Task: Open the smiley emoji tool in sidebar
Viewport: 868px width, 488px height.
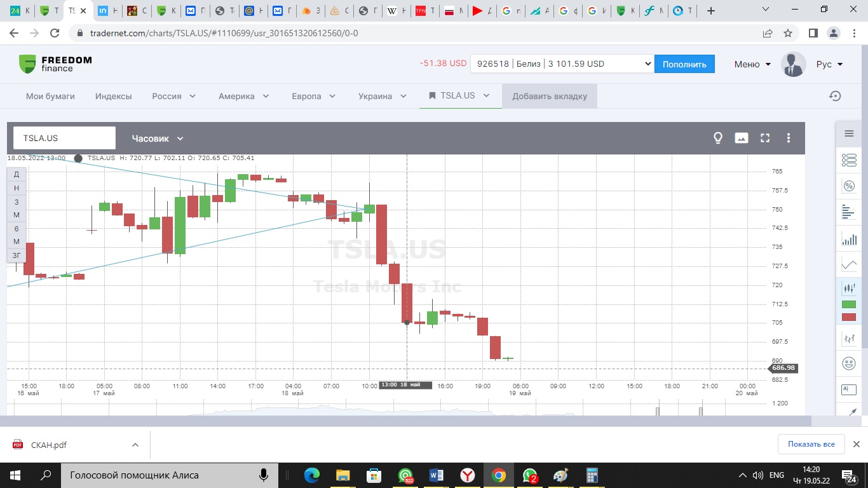Action: (x=849, y=363)
